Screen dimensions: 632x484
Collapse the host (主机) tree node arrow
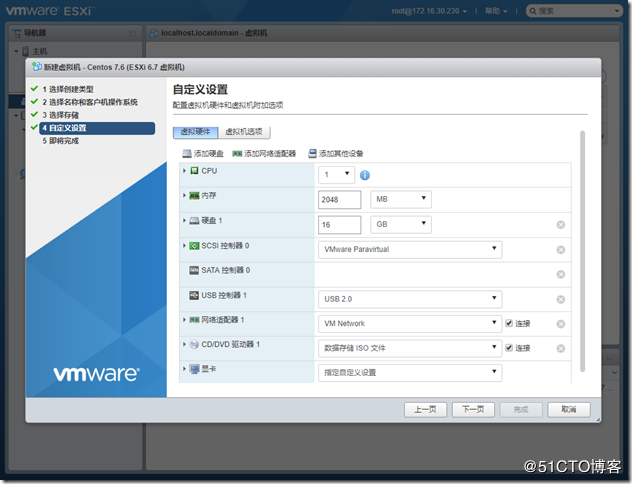point(17,51)
